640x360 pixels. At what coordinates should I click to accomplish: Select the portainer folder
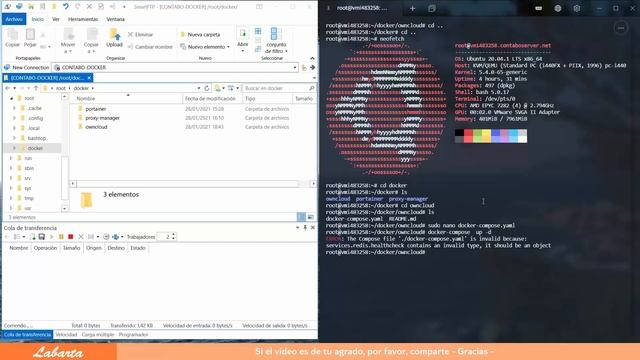96,109
